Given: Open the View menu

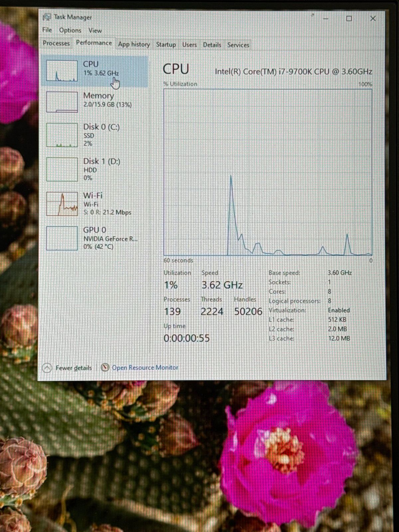Looking at the screenshot, I should point(95,31).
